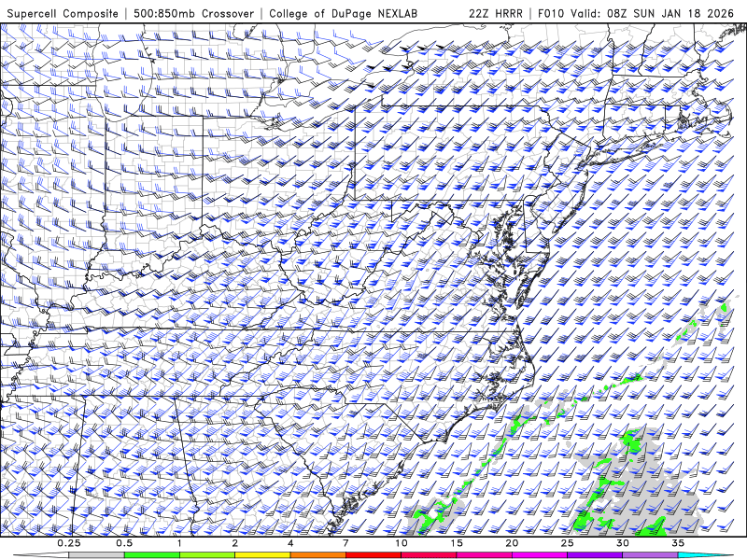Click the '35' legend value label
747x560 pixels.
[x=678, y=543]
